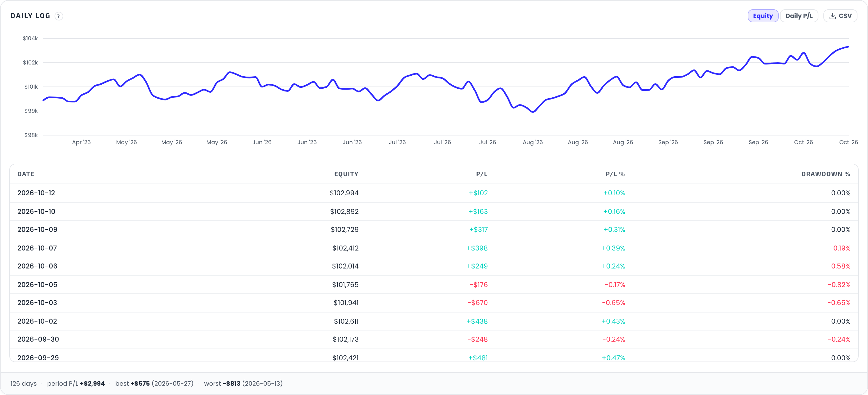Click the $98k y-axis label
The image size is (868, 395).
coord(31,135)
